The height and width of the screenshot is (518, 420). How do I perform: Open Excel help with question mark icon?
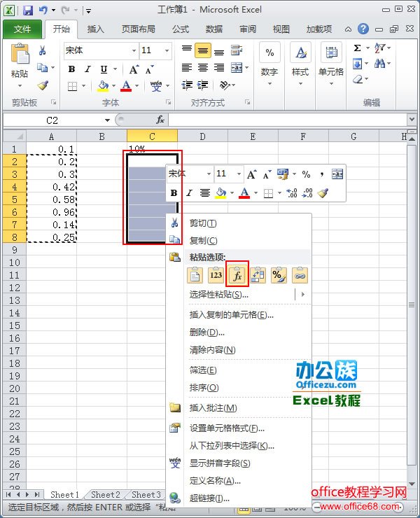363,29
